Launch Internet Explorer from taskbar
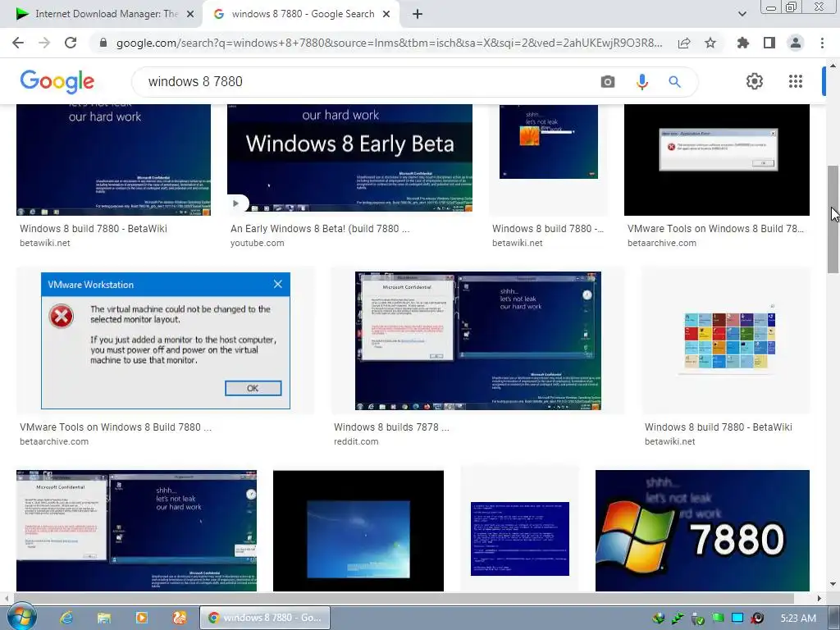840x630 pixels. (x=66, y=618)
